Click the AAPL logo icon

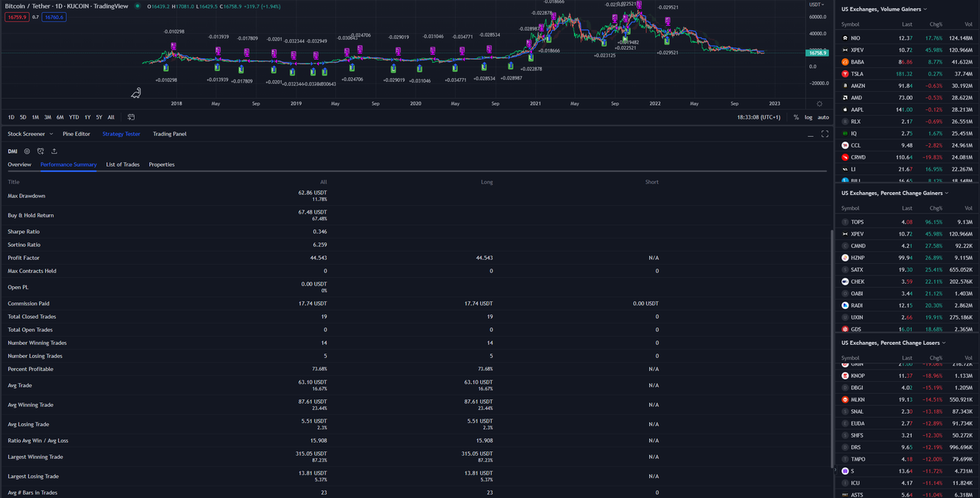pyautogui.click(x=845, y=109)
